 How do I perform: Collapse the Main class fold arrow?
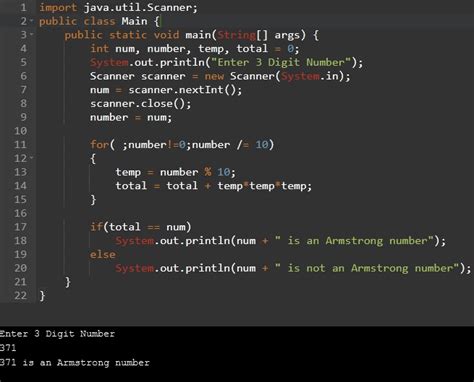pyautogui.click(x=32, y=21)
